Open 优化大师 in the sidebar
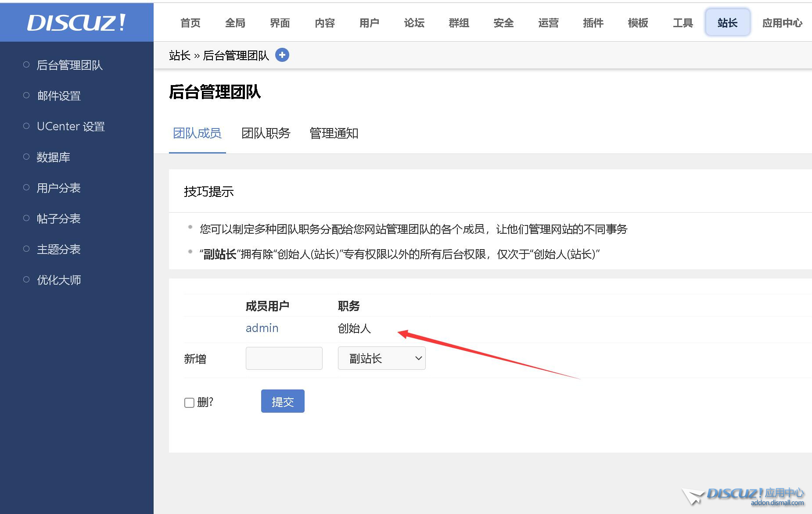Viewport: 812px width, 514px height. pyautogui.click(x=58, y=280)
